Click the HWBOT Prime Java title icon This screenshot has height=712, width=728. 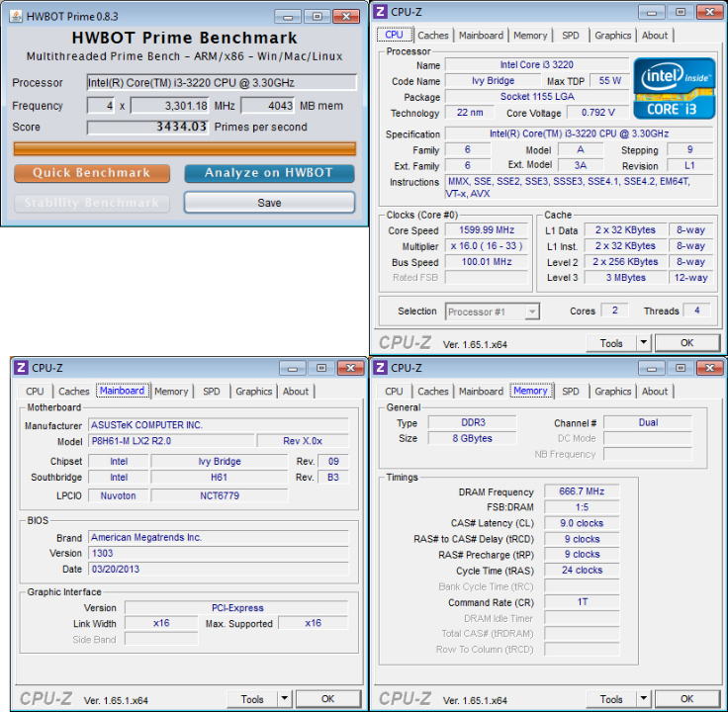(16, 16)
